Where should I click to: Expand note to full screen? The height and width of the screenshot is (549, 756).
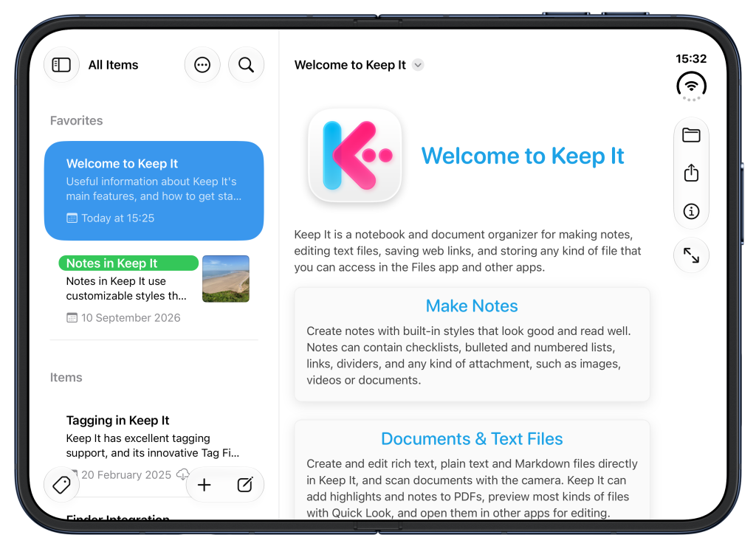coord(691,255)
